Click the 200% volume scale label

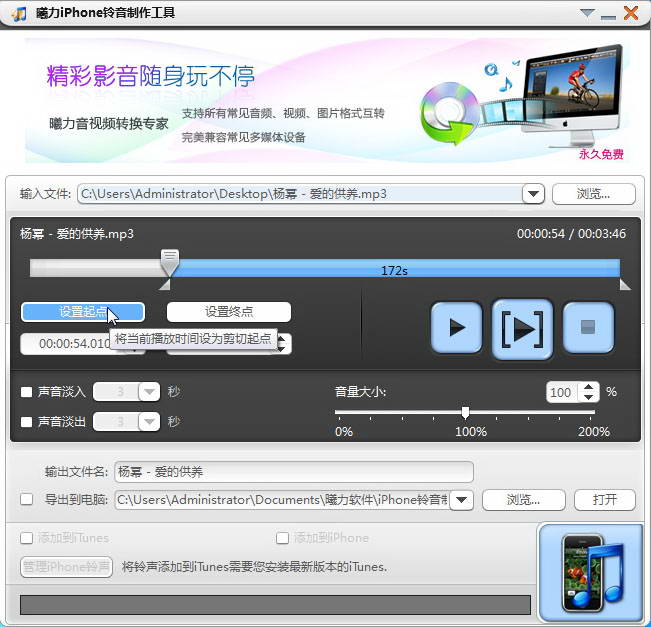(594, 432)
